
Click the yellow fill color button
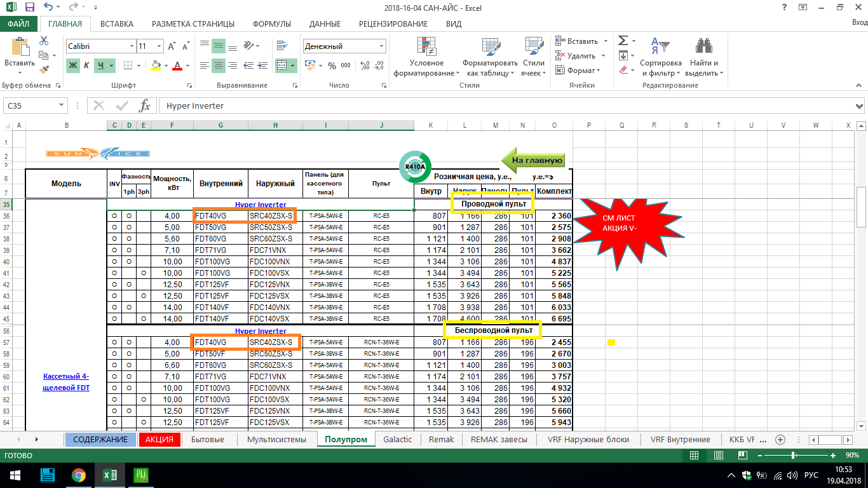[x=156, y=65]
